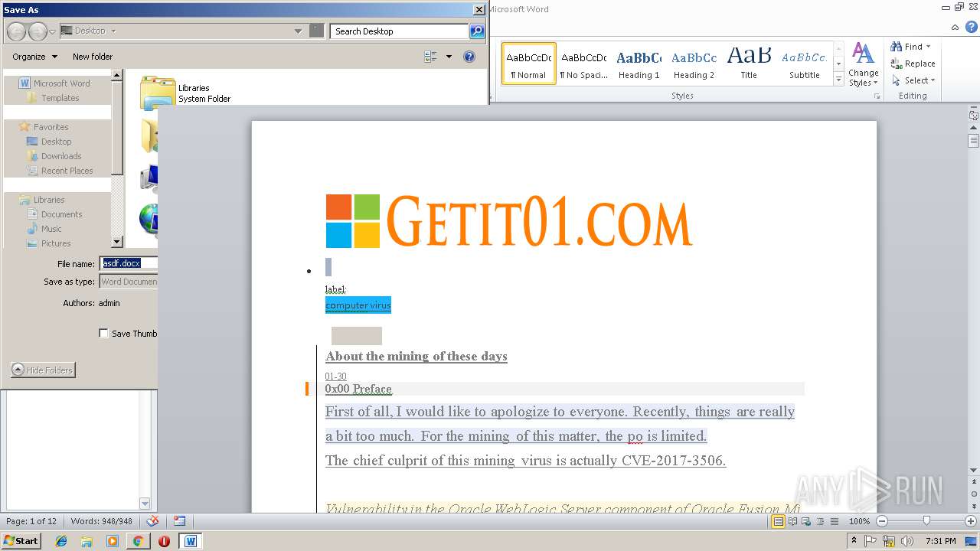The image size is (980, 551).
Task: Open the Styles pane dialog launcher
Action: point(876,96)
